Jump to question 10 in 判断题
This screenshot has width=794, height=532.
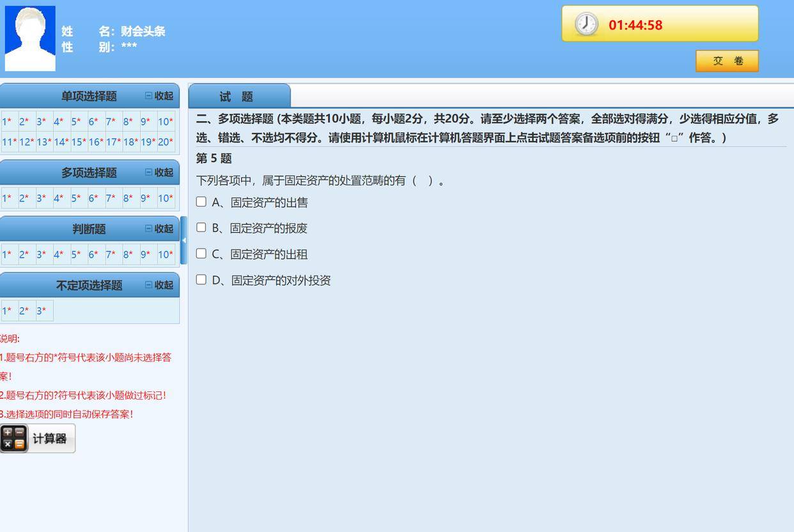166,254
